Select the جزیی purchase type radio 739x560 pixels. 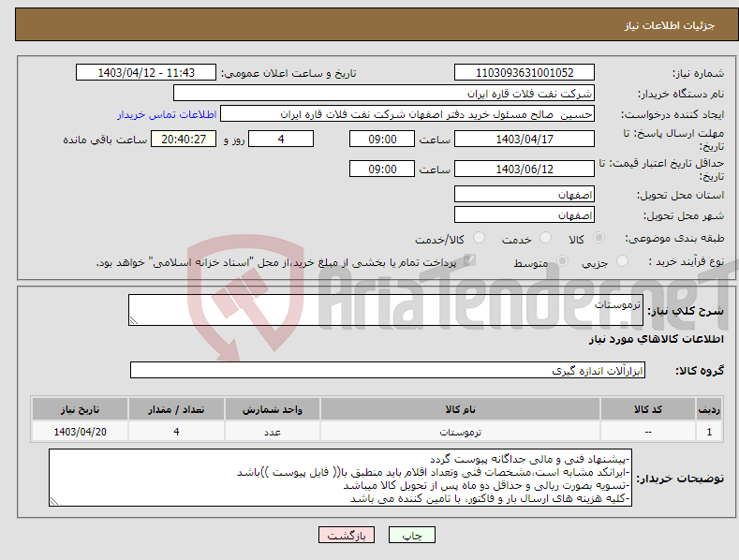622,260
